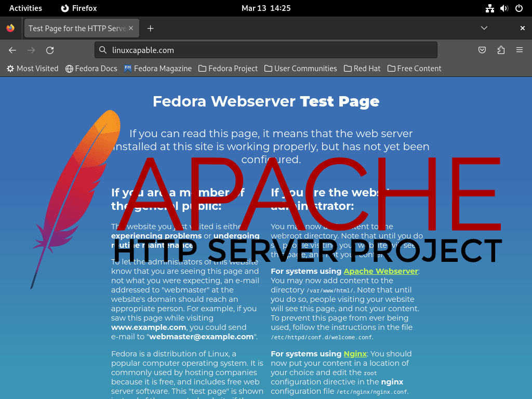
Task: Close the Test Page tab
Action: pyautogui.click(x=131, y=28)
